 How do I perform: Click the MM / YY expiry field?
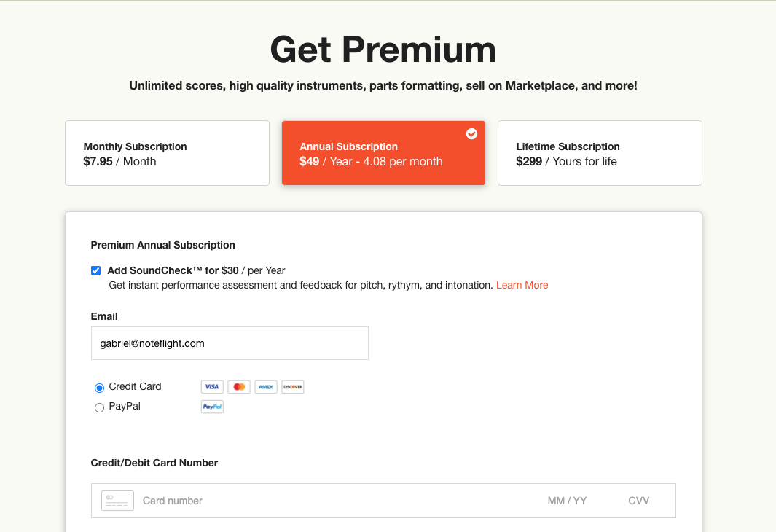(567, 501)
